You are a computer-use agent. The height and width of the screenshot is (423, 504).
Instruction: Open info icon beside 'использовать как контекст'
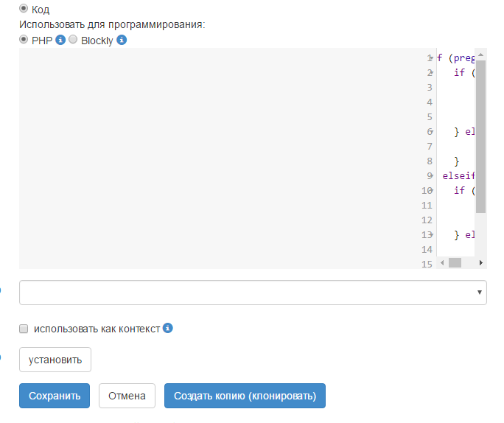167,328
